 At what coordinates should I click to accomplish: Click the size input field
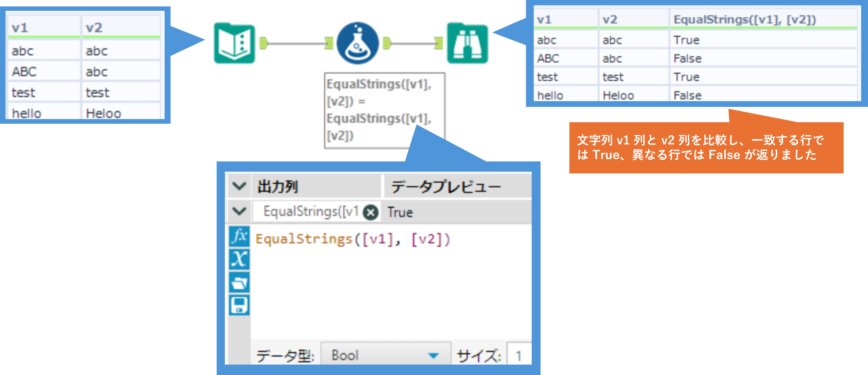(519, 356)
